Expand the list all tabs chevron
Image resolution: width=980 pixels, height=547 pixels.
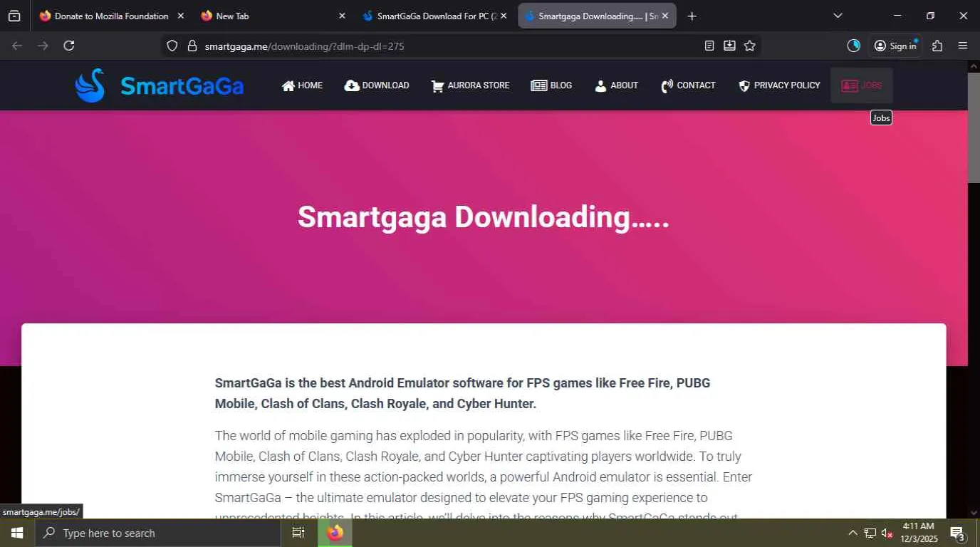click(838, 16)
